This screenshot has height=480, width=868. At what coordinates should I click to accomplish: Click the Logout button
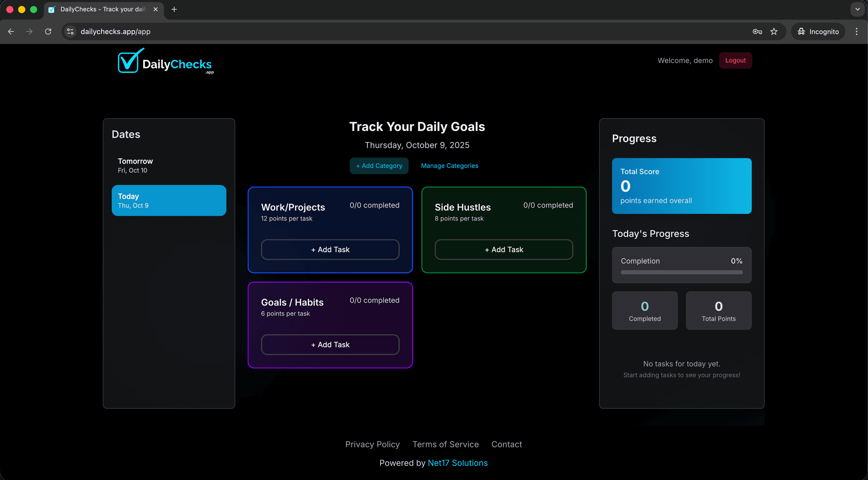[735, 60]
